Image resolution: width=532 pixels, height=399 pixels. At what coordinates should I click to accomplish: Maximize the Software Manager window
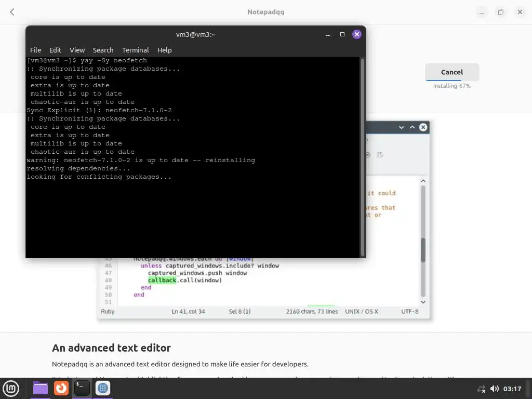pos(500,12)
